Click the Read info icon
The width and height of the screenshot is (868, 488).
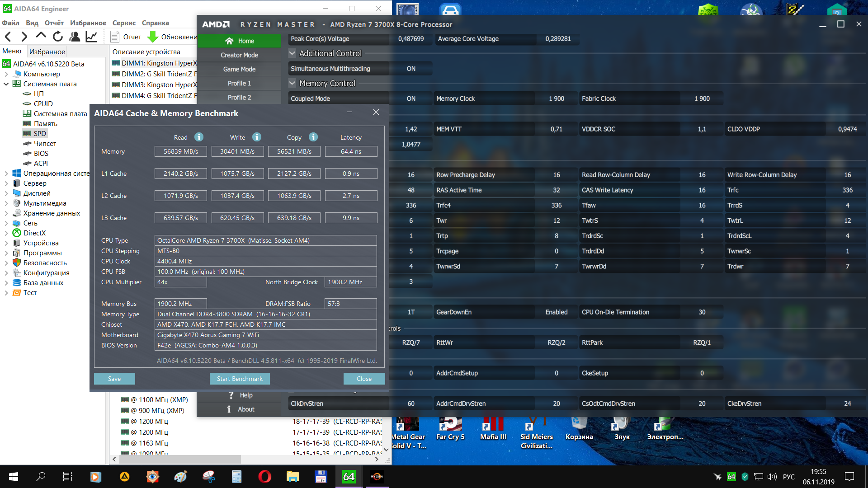point(199,137)
